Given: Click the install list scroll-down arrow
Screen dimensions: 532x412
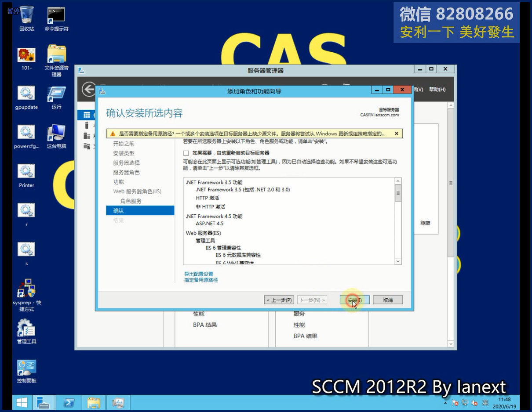Looking at the screenshot, I should point(398,261).
